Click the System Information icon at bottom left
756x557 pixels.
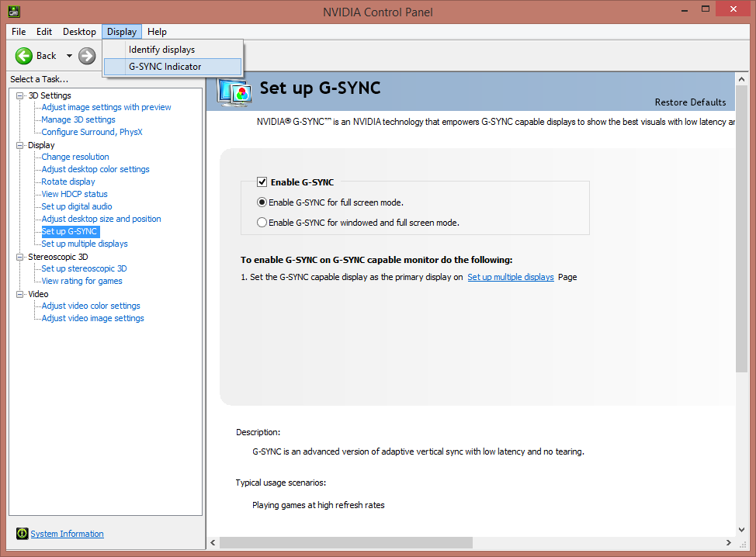pyautogui.click(x=22, y=534)
